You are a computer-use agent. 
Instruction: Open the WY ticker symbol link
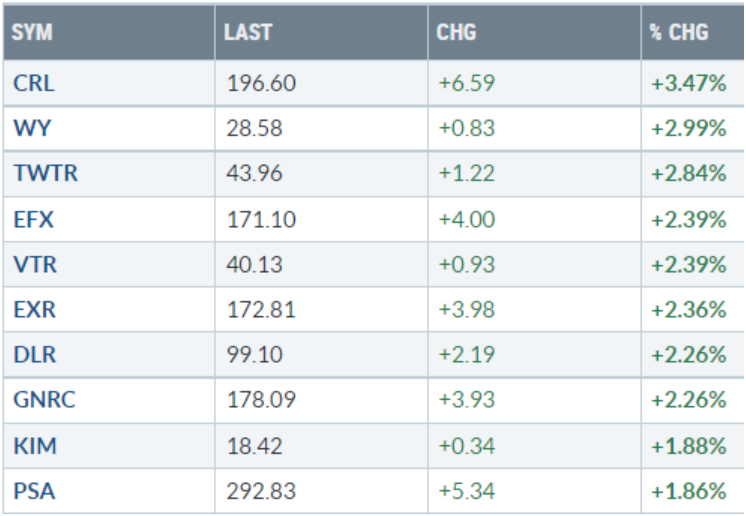[x=29, y=129]
